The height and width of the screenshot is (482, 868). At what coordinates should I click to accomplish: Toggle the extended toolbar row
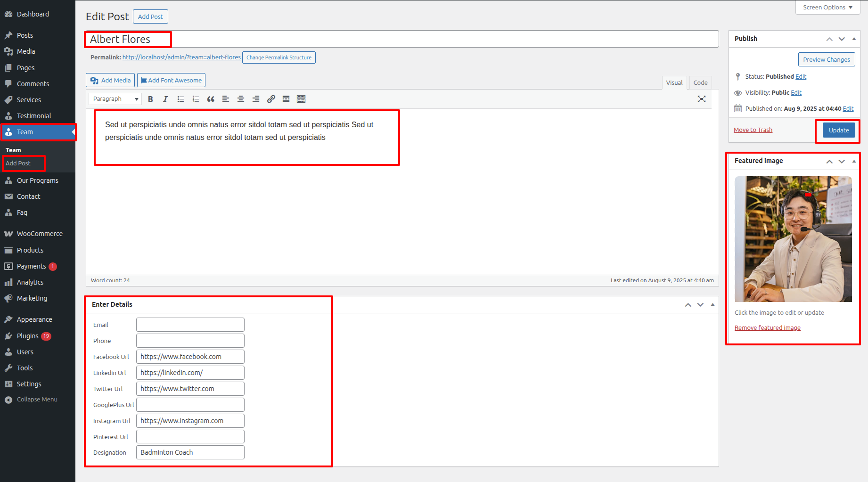(301, 99)
